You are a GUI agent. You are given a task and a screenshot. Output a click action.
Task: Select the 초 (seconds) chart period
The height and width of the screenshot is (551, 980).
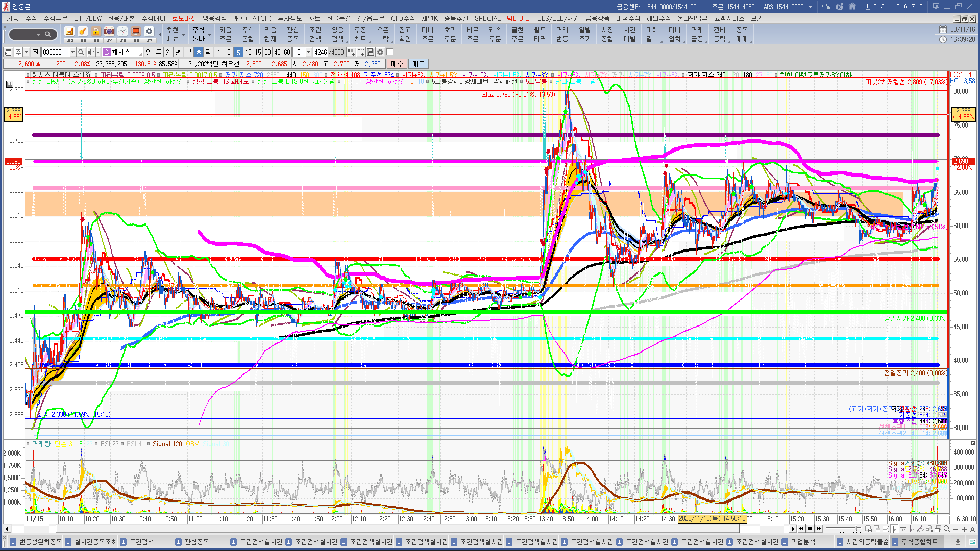pyautogui.click(x=199, y=52)
